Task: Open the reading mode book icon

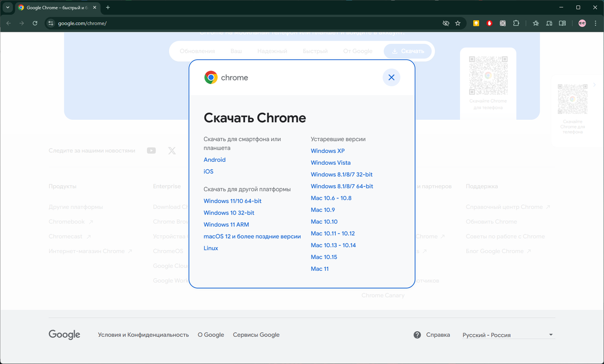Action: [562, 23]
